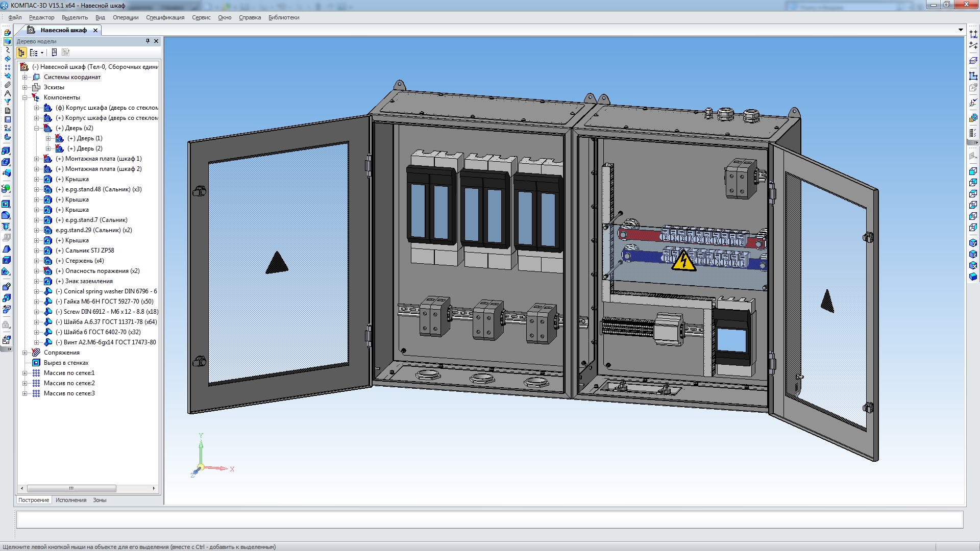The width and height of the screenshot is (980, 551).
Task: Select Вырез в стенках tree item
Action: [x=66, y=363]
